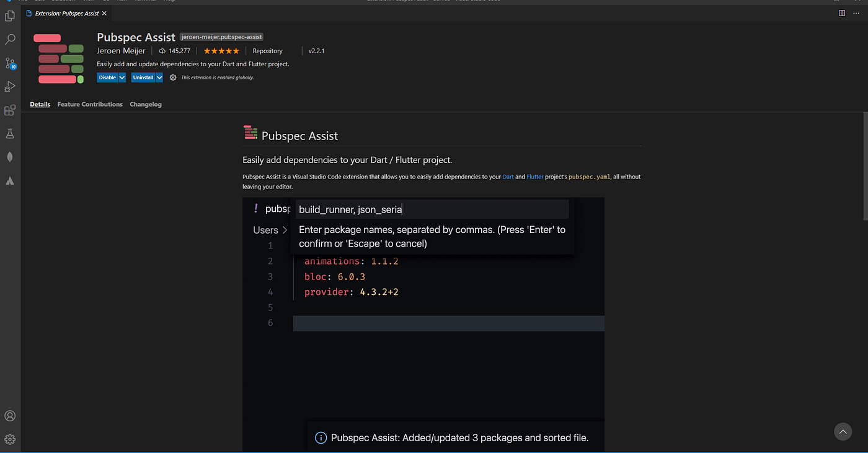Open the Repository link
This screenshot has height=453, width=868.
267,51
